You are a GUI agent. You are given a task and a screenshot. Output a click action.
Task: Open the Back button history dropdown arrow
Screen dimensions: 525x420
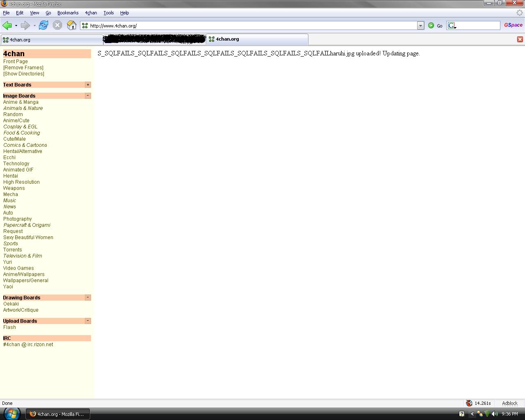click(x=16, y=25)
